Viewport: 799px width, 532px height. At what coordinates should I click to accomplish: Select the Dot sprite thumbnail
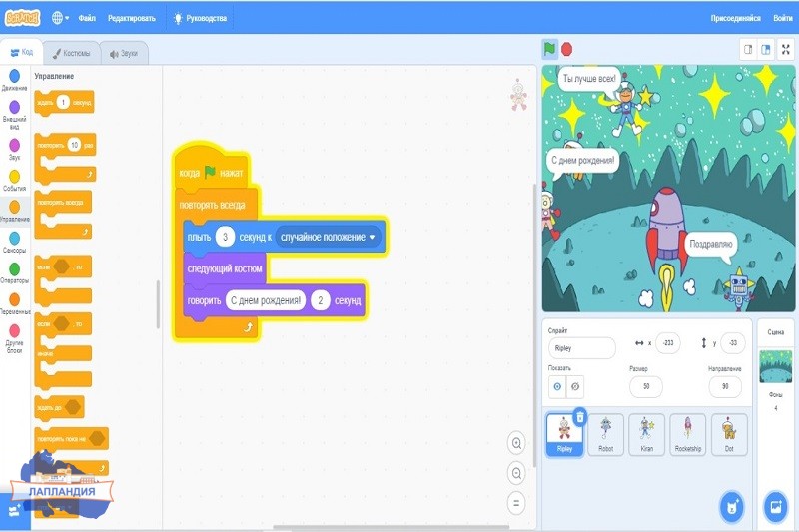pos(729,434)
